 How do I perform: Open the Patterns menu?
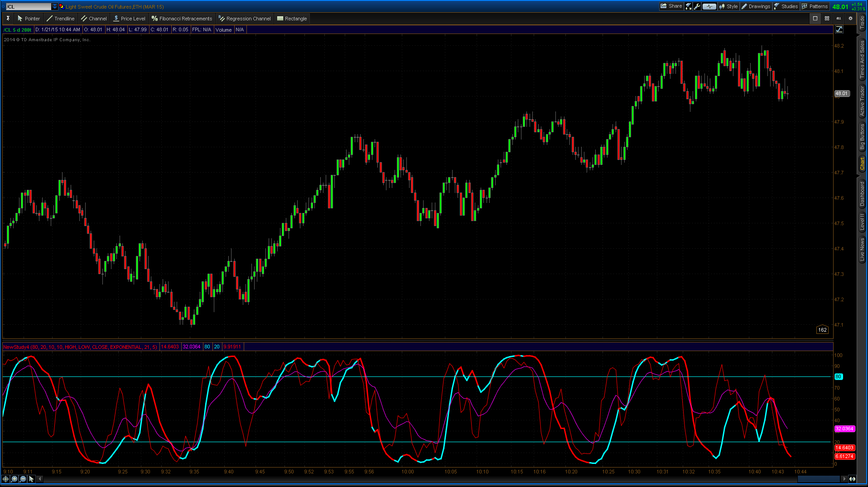click(815, 6)
